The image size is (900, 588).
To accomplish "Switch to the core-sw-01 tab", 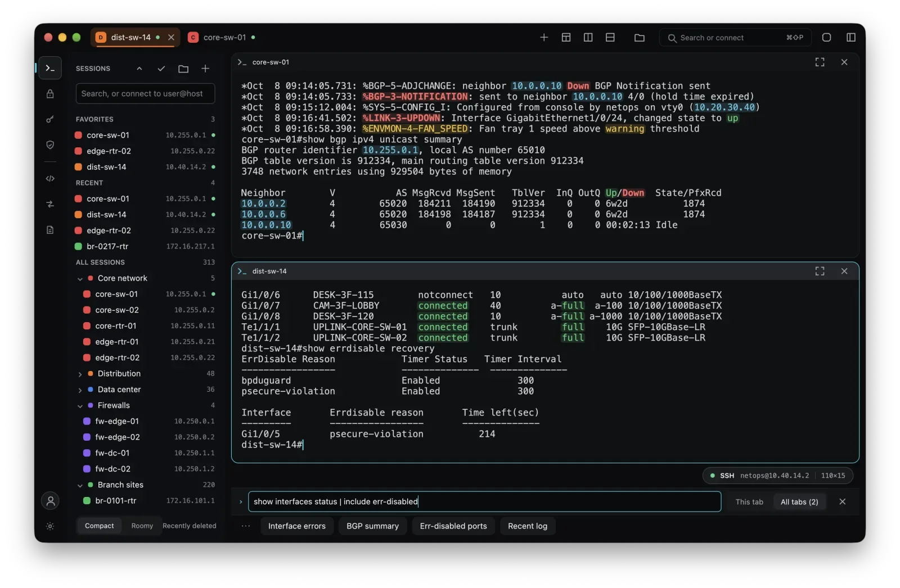I will tap(224, 37).
